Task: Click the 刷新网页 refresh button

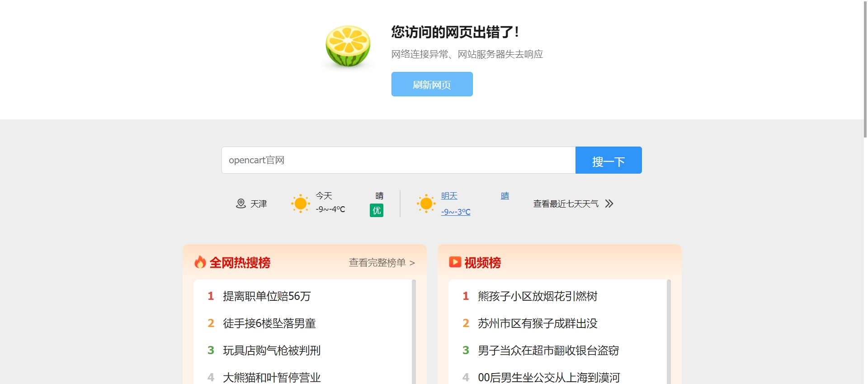Action: pyautogui.click(x=432, y=84)
